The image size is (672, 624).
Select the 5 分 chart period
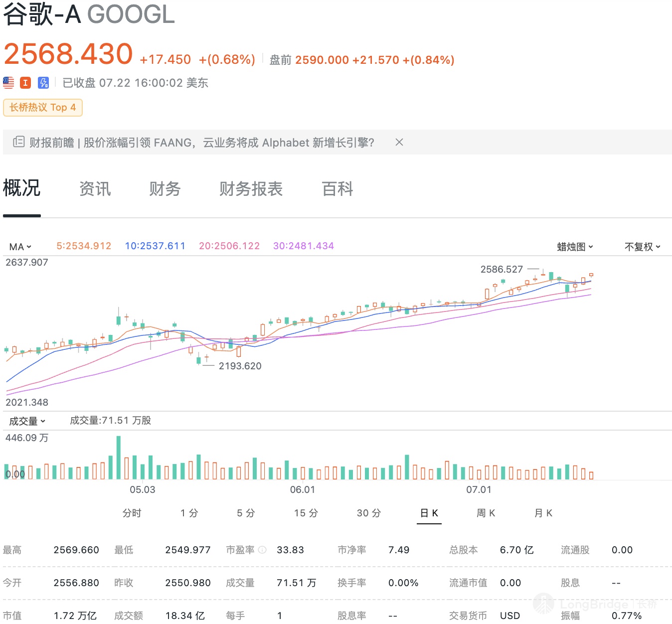(246, 513)
